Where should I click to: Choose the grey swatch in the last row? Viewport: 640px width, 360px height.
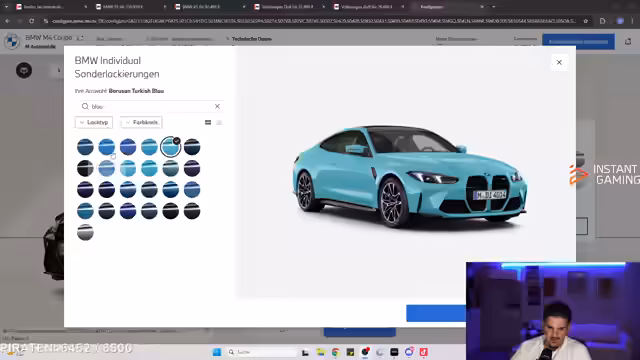[x=85, y=232]
